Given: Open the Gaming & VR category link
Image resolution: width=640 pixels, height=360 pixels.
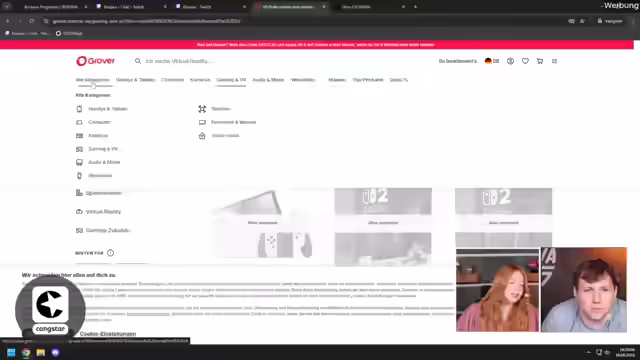Looking at the screenshot, I should (103, 149).
